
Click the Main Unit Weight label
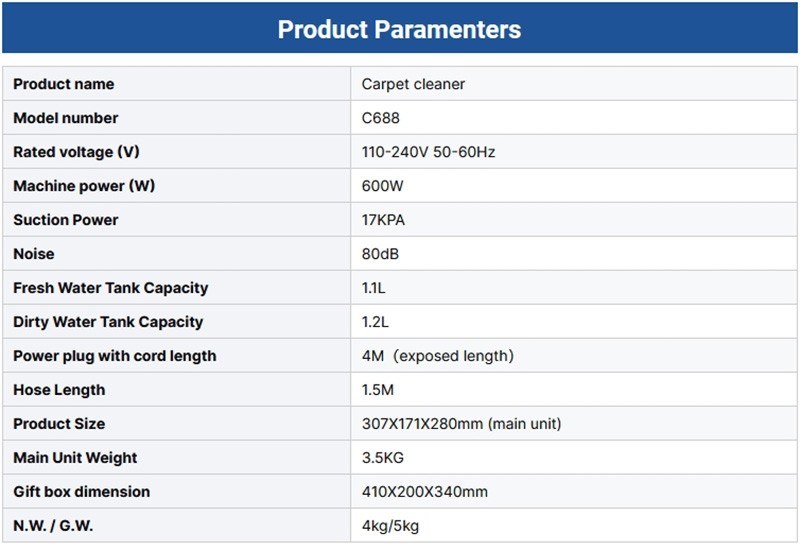coord(75,458)
